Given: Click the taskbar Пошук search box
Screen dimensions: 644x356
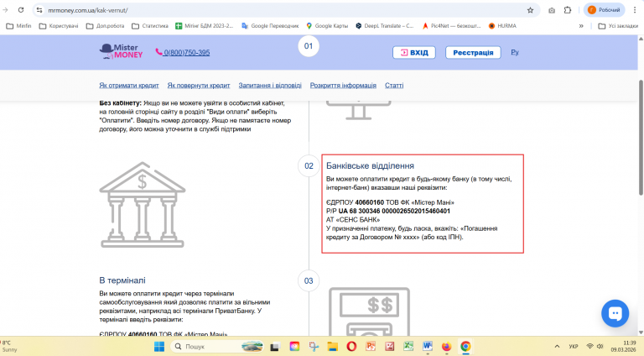Looking at the screenshot, I should 217,347.
